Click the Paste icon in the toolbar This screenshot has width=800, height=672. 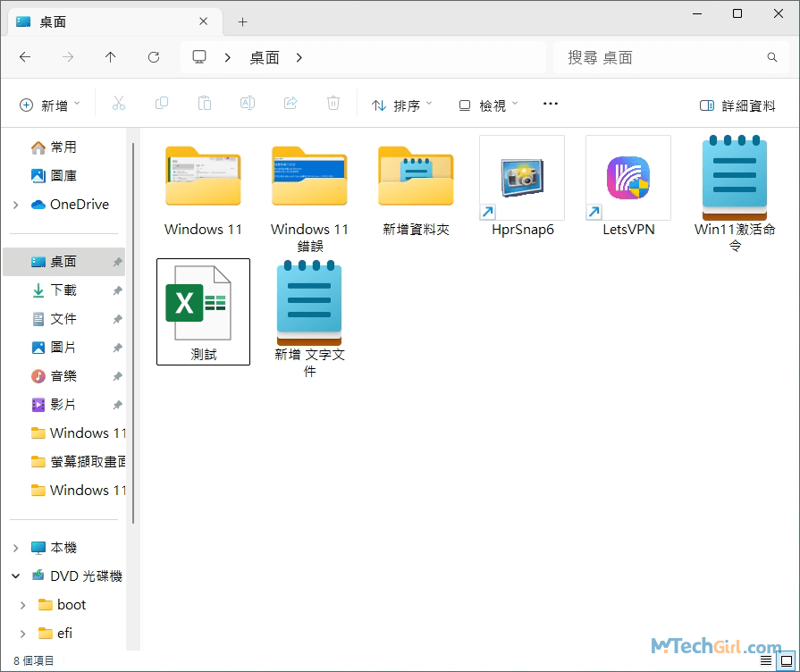(204, 103)
